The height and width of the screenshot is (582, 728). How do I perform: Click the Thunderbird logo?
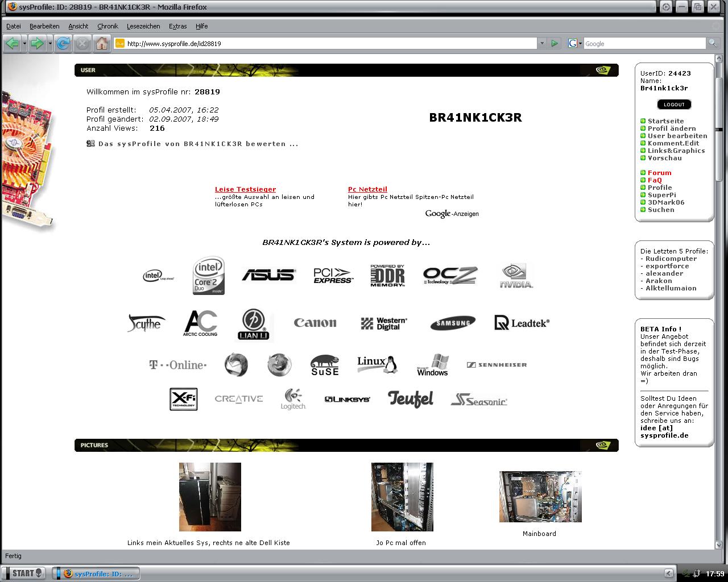point(236,365)
